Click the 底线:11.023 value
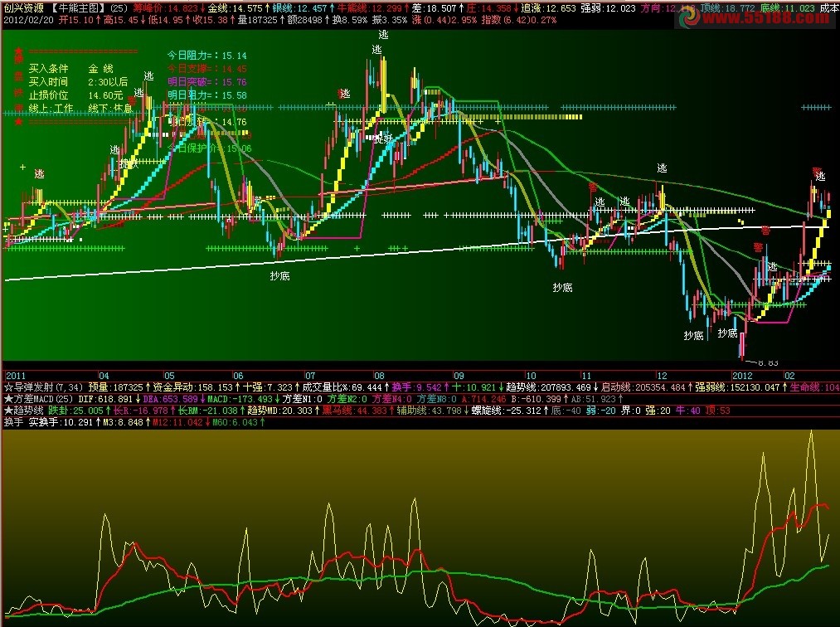 point(787,8)
